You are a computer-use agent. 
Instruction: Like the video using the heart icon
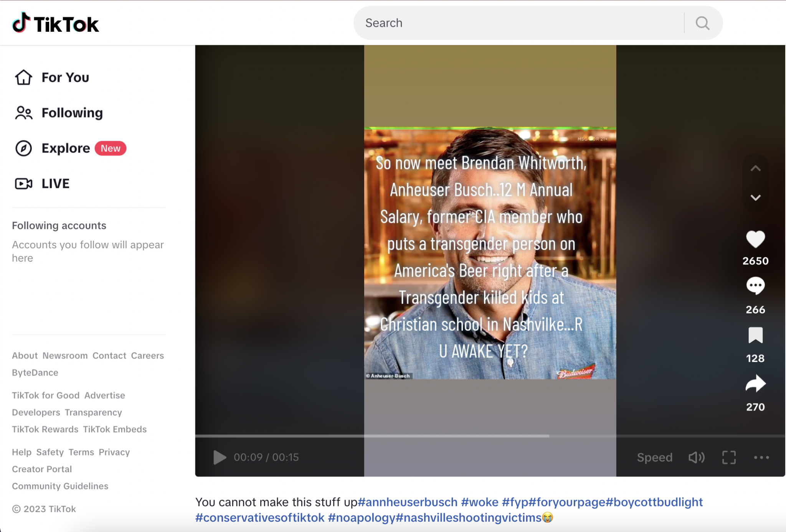click(755, 240)
